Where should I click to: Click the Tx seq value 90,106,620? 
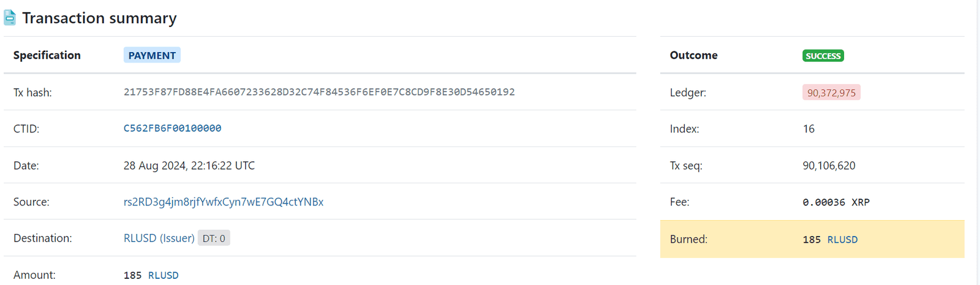[829, 165]
